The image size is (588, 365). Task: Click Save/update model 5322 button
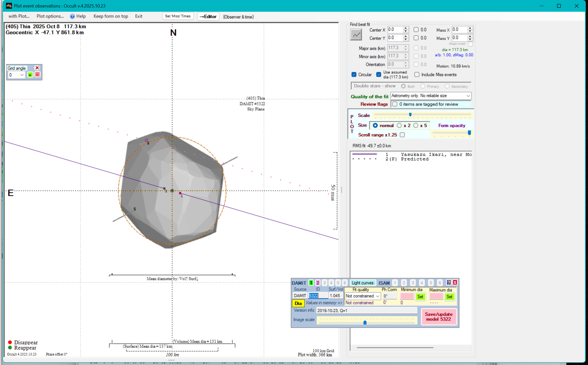(x=439, y=317)
